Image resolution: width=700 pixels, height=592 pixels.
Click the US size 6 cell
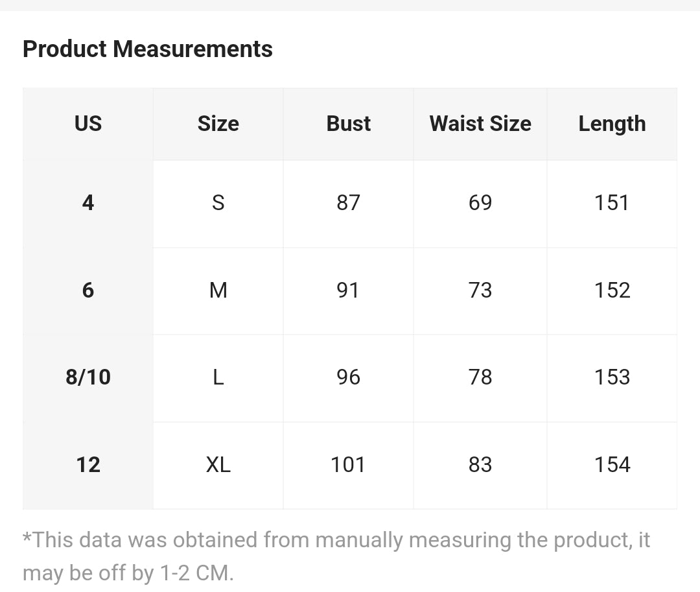(x=88, y=290)
